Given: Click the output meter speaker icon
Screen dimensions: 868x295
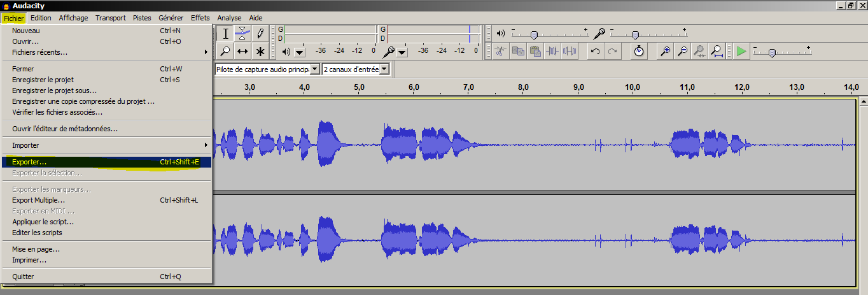Looking at the screenshot, I should click(286, 52).
